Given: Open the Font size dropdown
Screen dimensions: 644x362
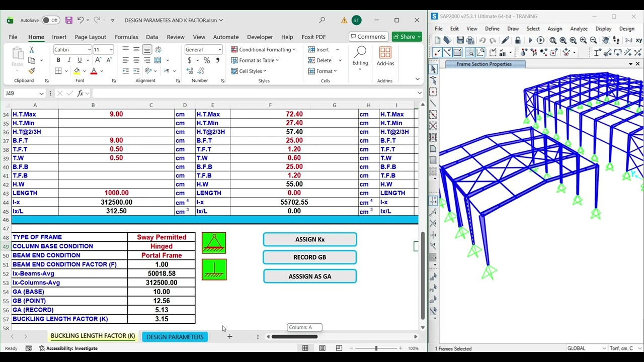Looking at the screenshot, I should 111,50.
